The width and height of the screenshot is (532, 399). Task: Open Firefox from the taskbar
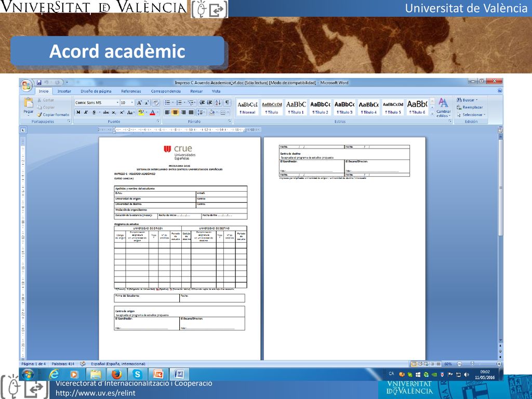(117, 374)
